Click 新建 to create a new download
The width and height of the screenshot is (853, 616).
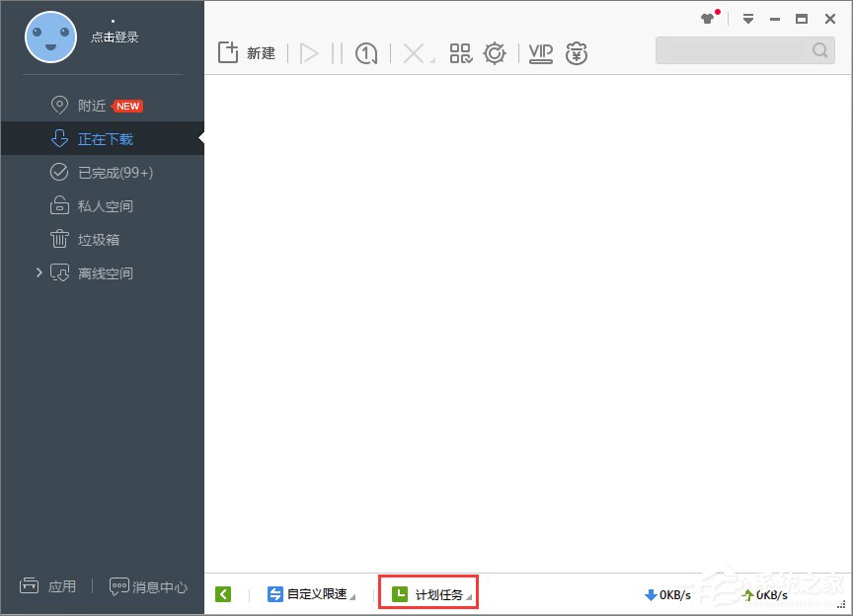click(245, 53)
